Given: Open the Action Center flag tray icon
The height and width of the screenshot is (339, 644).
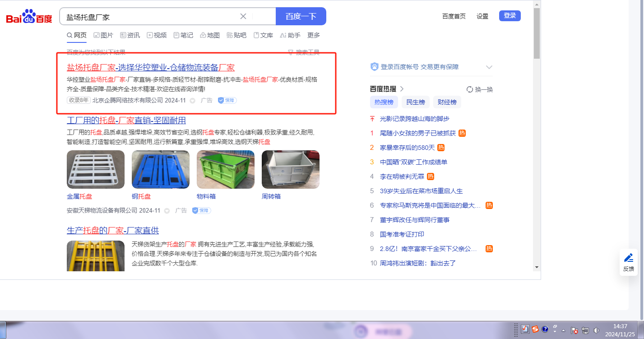Looking at the screenshot, I should point(575,330).
